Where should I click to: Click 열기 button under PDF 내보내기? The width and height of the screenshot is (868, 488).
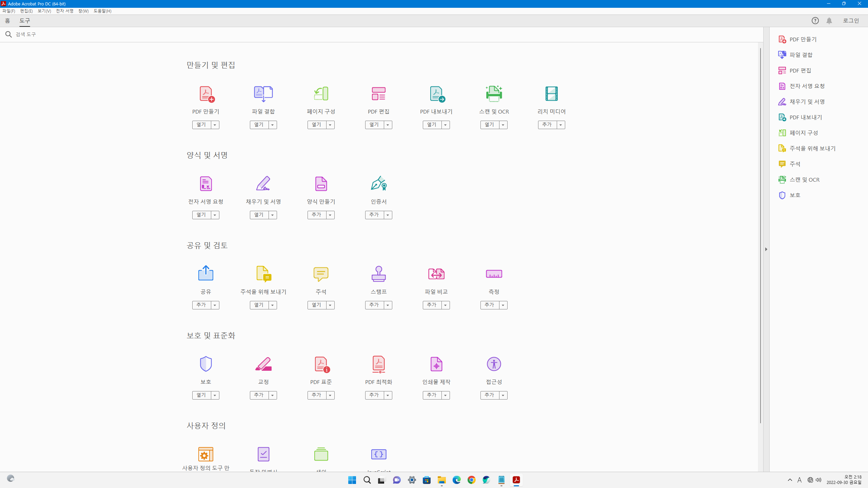432,125
